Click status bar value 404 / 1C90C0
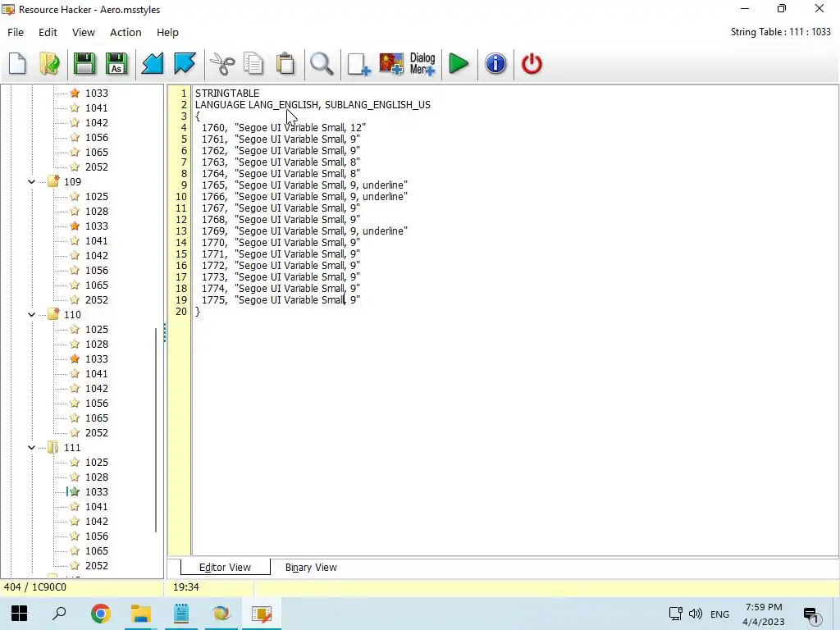 (x=34, y=587)
